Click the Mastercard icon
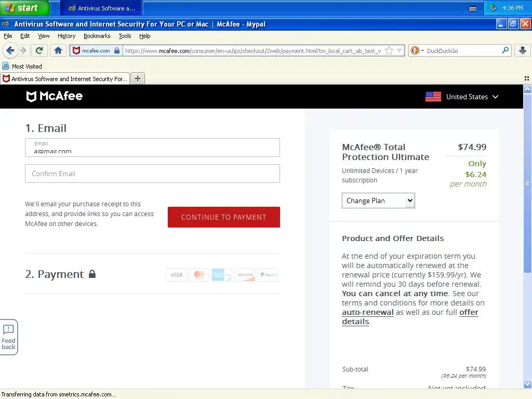 point(199,275)
